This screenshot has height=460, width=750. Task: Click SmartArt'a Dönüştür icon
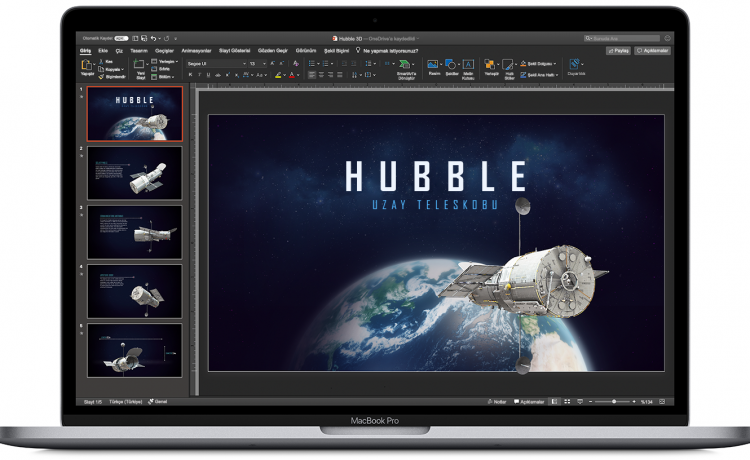tap(405, 64)
